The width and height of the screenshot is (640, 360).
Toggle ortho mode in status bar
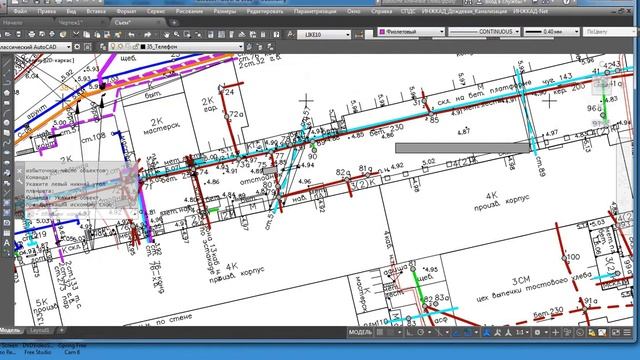[x=409, y=333]
